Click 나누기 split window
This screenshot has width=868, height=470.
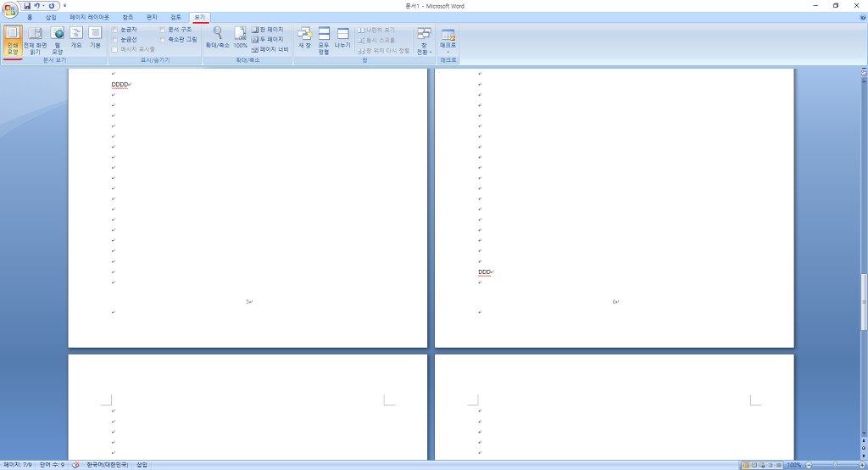point(342,37)
